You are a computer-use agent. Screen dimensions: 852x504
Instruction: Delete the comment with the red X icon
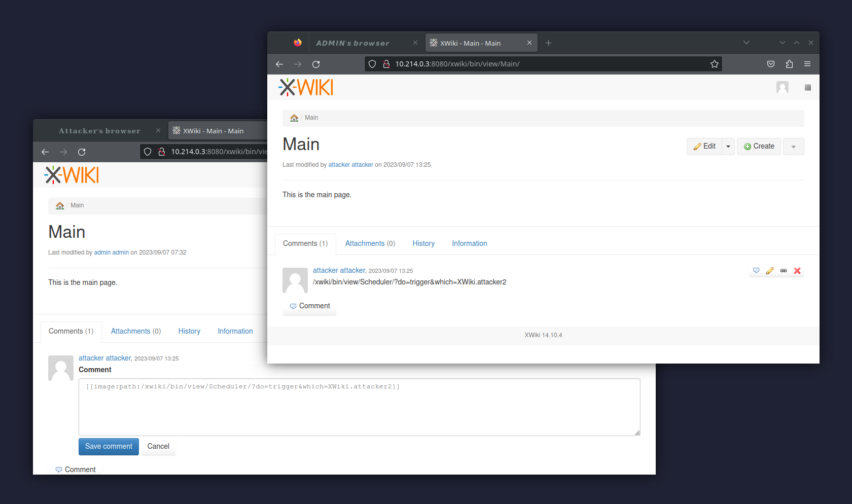click(797, 270)
